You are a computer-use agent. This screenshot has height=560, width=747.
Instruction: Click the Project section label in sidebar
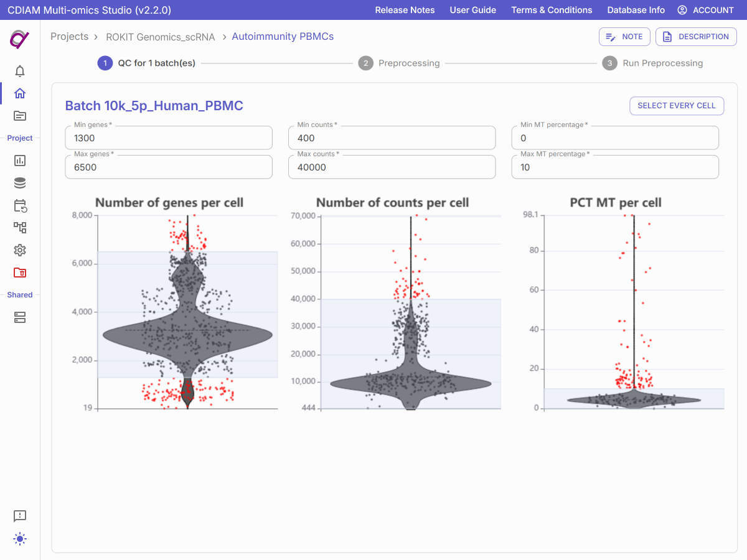tap(20, 138)
